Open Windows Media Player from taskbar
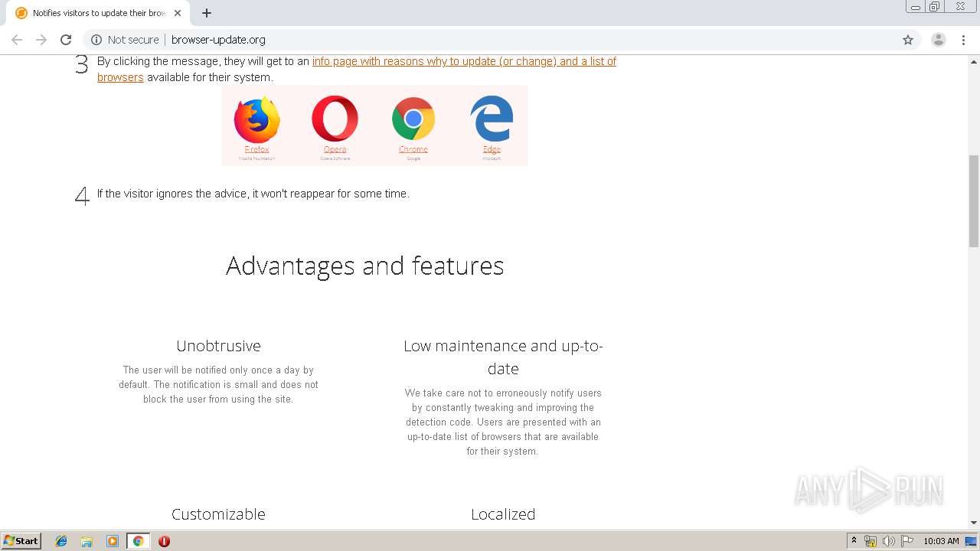980x551 pixels. [113, 541]
